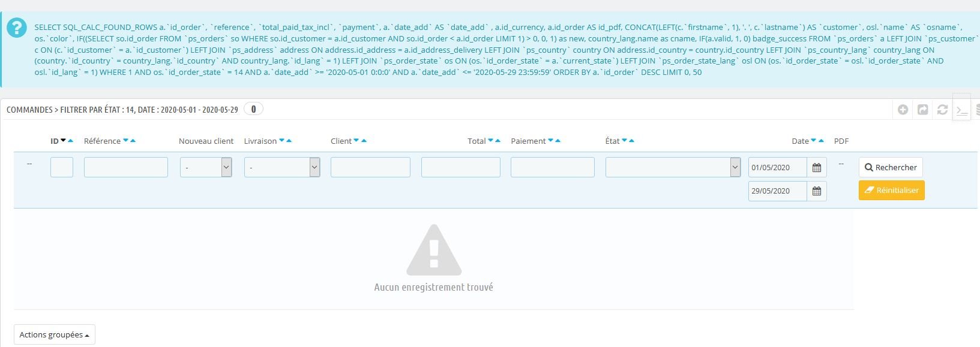Sort Paiement column ascending
Screen dimensions: 980x347
click(558, 140)
